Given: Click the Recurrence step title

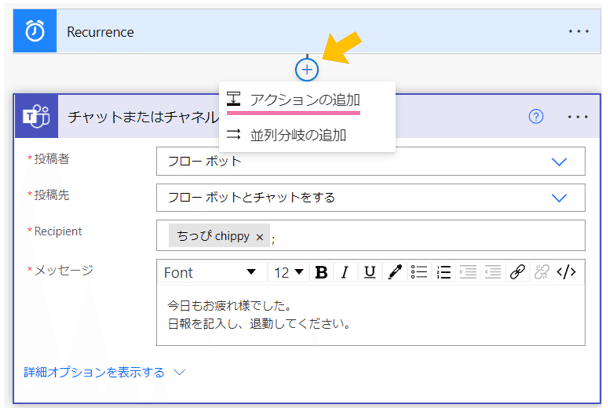Looking at the screenshot, I should tap(100, 32).
